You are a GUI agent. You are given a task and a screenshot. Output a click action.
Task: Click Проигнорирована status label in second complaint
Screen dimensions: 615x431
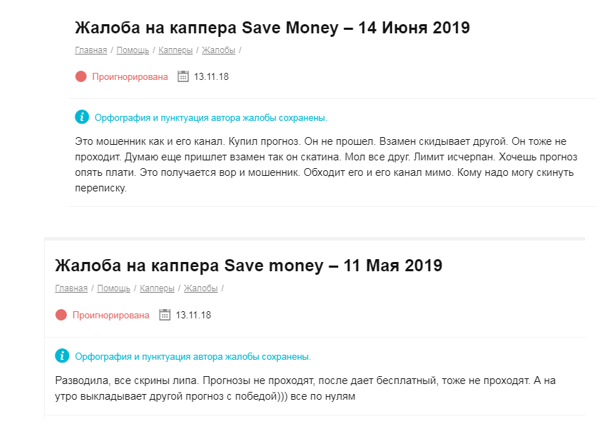click(111, 315)
